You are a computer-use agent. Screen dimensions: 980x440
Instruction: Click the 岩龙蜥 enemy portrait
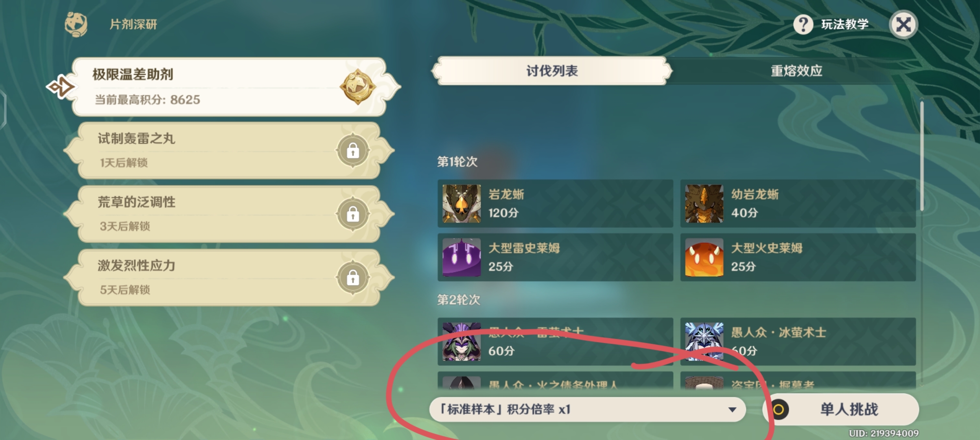462,204
